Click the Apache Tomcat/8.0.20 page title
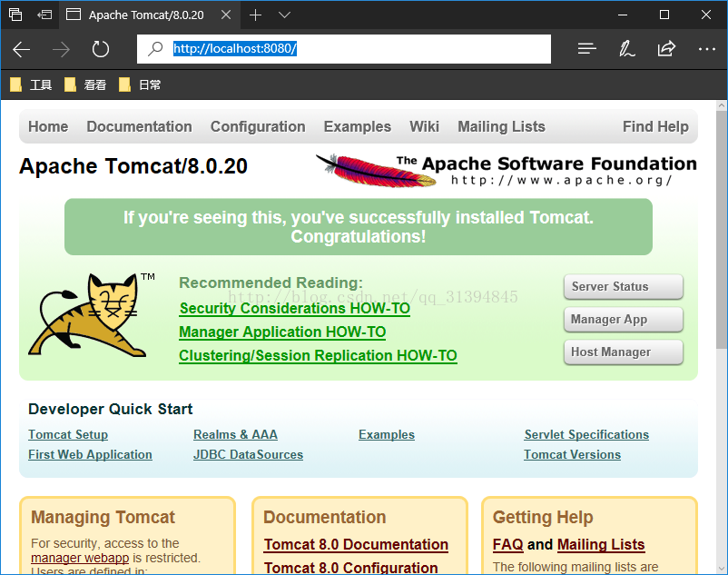 tap(133, 166)
